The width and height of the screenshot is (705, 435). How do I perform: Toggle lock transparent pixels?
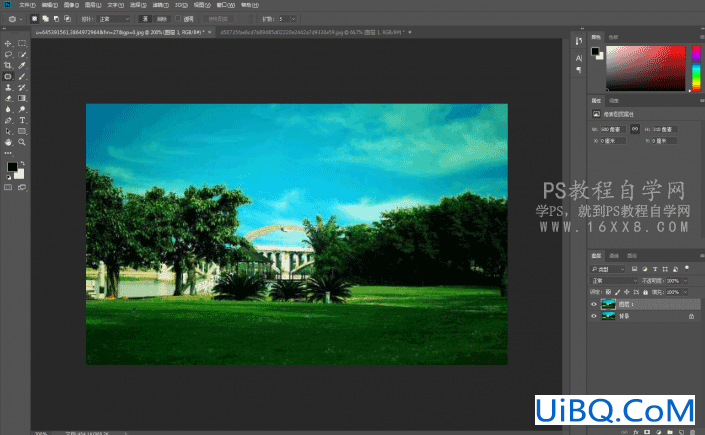pos(608,292)
